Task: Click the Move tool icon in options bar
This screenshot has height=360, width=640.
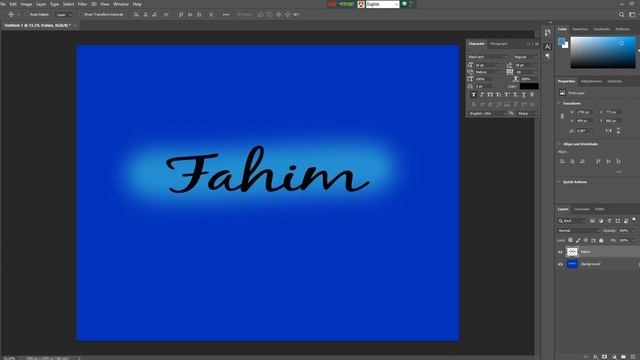Action: pyautogui.click(x=11, y=14)
